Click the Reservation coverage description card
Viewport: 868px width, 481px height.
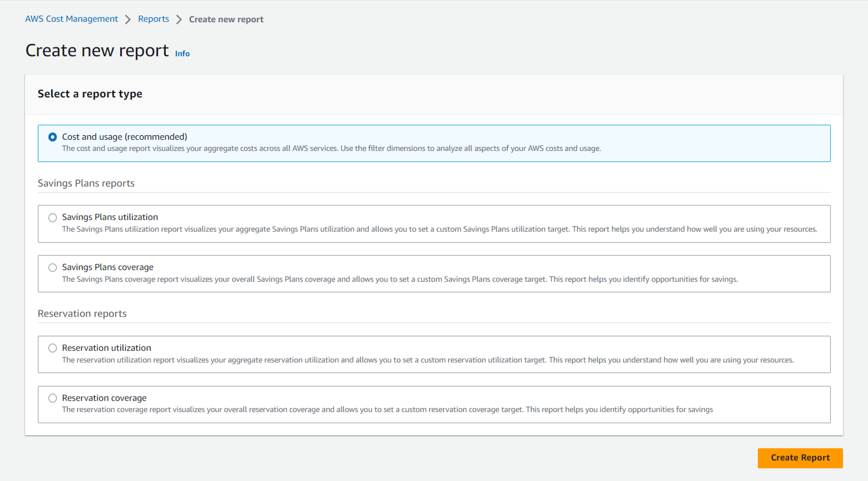pos(434,409)
